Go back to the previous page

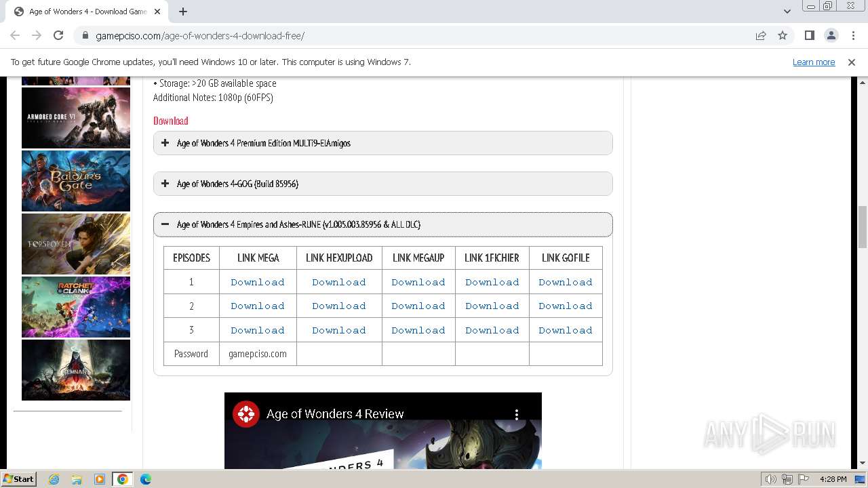(x=15, y=35)
